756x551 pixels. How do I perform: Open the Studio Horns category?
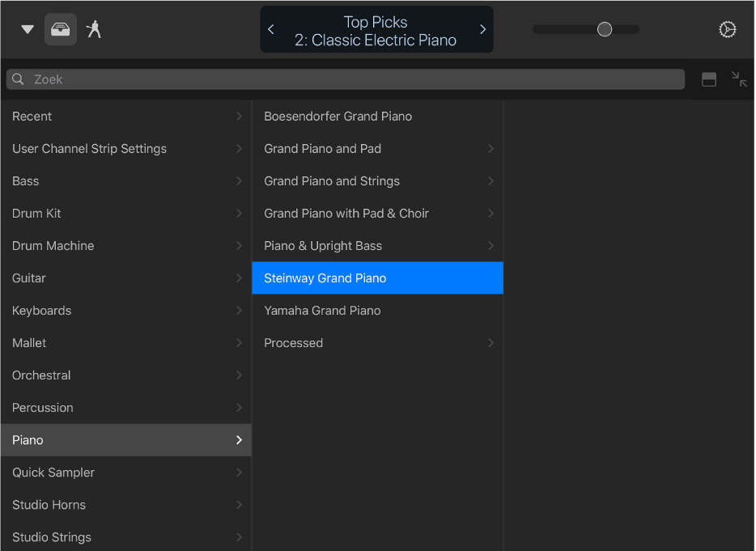[49, 505]
